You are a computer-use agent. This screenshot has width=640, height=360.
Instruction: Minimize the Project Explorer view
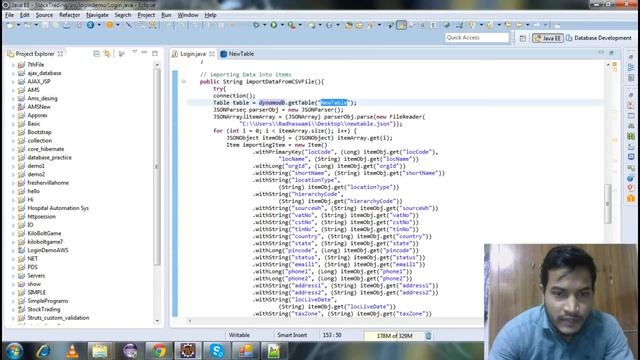tap(144, 53)
